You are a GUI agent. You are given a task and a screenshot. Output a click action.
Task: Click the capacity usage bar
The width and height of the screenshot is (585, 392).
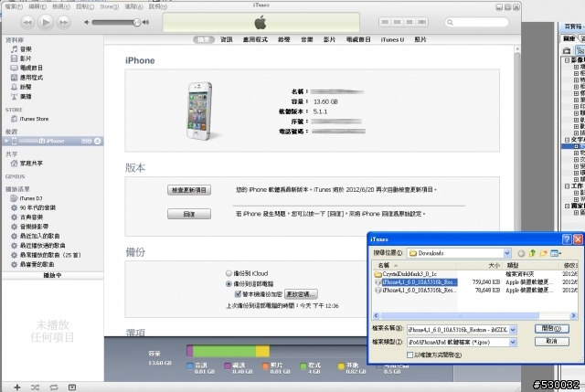tap(276, 351)
